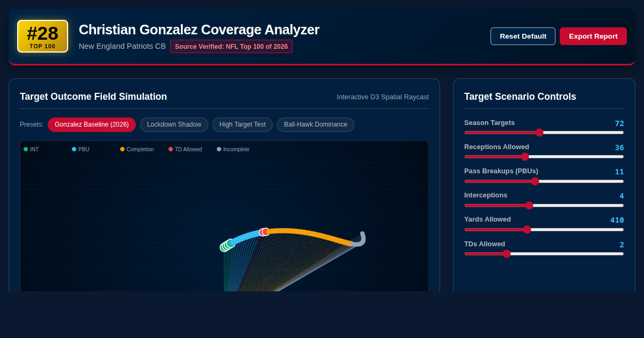644x338 pixels.
Task: Click the 'Target Scenario Controls' heading
Action: 520,97
